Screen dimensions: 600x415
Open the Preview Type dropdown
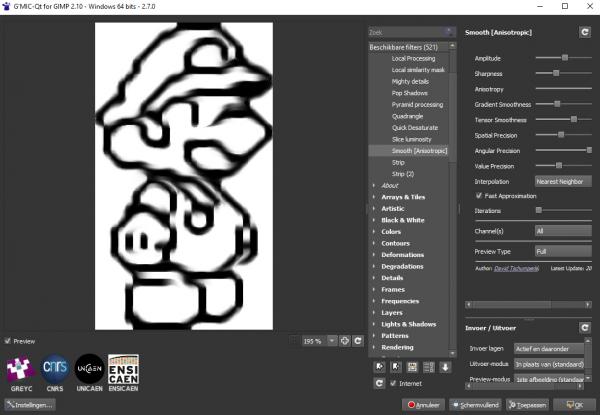tap(563, 251)
